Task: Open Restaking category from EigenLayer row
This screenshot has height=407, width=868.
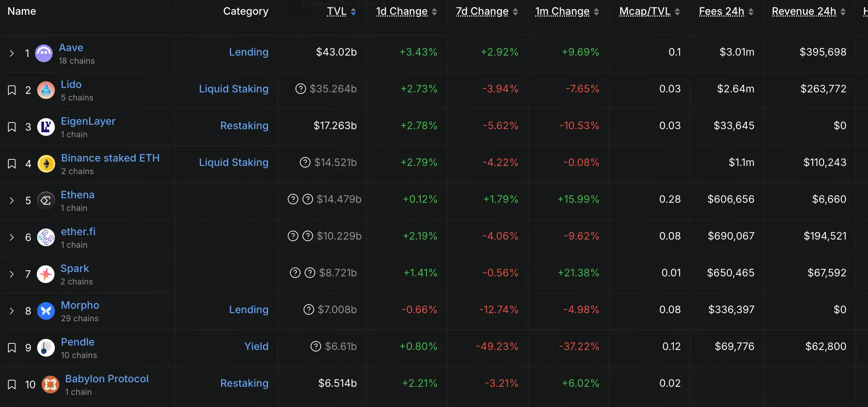Action: [244, 126]
